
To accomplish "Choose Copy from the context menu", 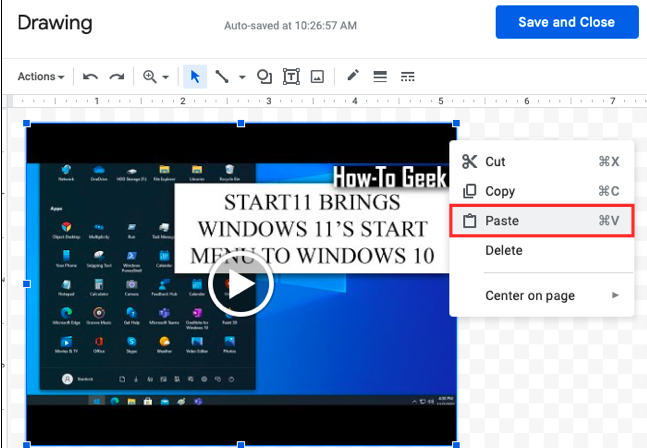I will (x=541, y=191).
